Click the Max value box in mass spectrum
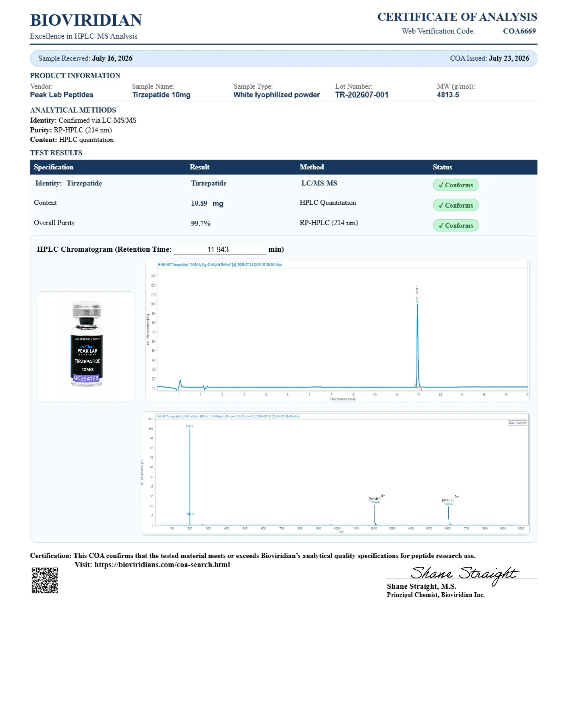The height and width of the screenshot is (728, 562). coord(517,423)
